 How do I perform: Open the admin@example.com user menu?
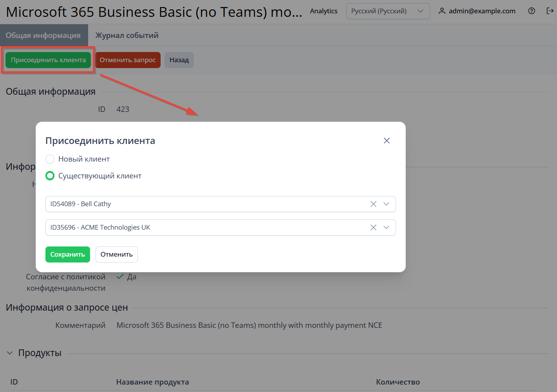[477, 11]
